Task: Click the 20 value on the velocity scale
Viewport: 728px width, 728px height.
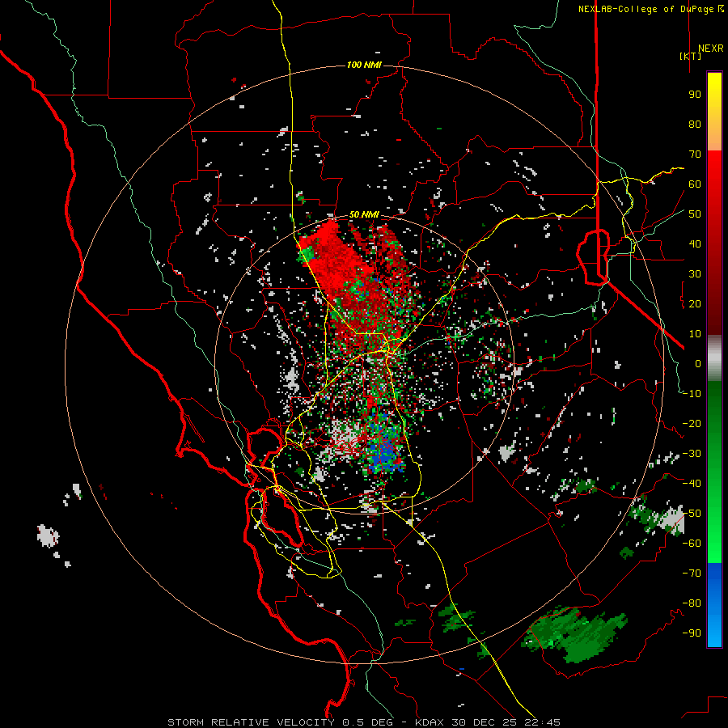Action: 695,304
